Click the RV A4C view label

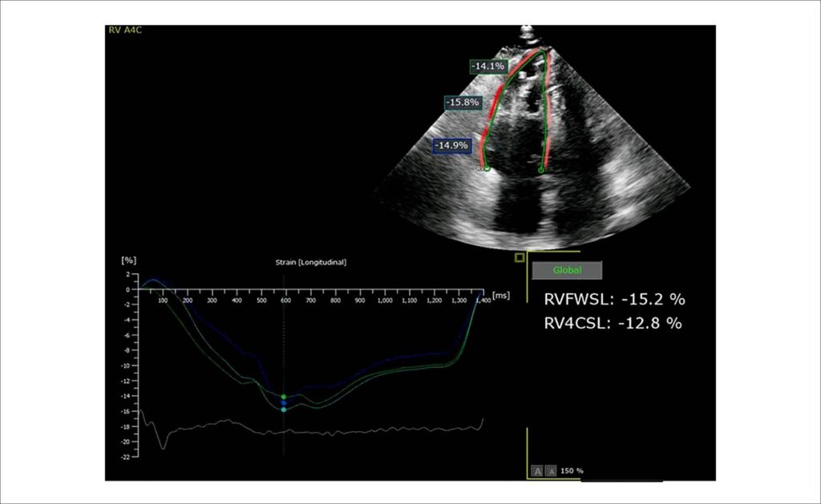click(124, 30)
